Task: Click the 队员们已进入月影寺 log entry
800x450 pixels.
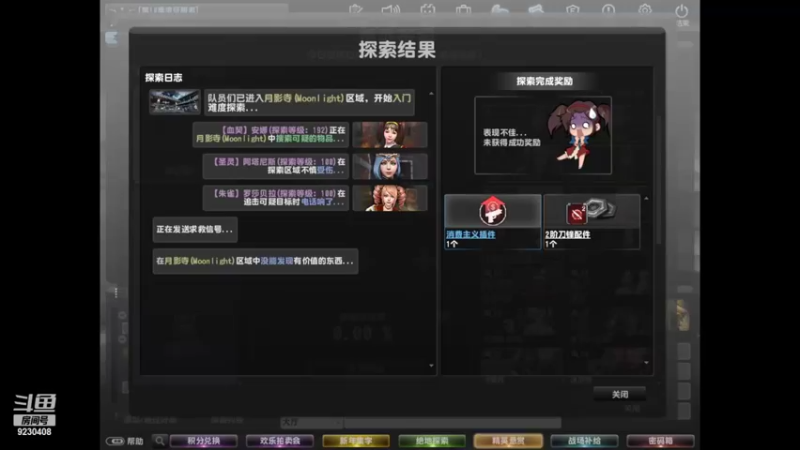Action: pyautogui.click(x=309, y=103)
